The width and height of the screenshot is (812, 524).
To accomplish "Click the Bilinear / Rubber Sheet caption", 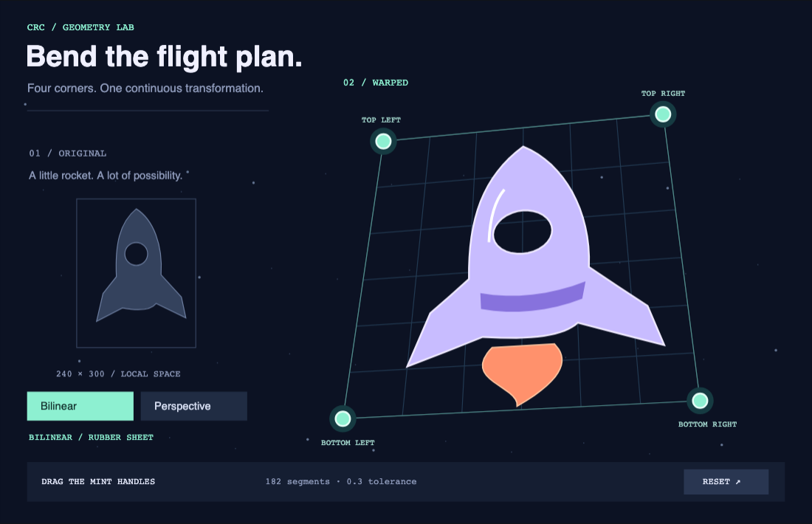I will click(91, 438).
